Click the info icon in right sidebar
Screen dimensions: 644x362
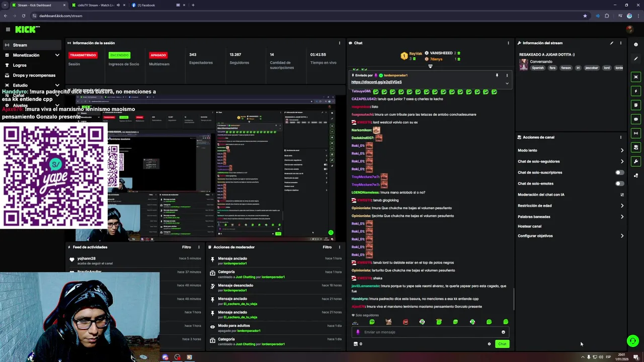point(636,45)
